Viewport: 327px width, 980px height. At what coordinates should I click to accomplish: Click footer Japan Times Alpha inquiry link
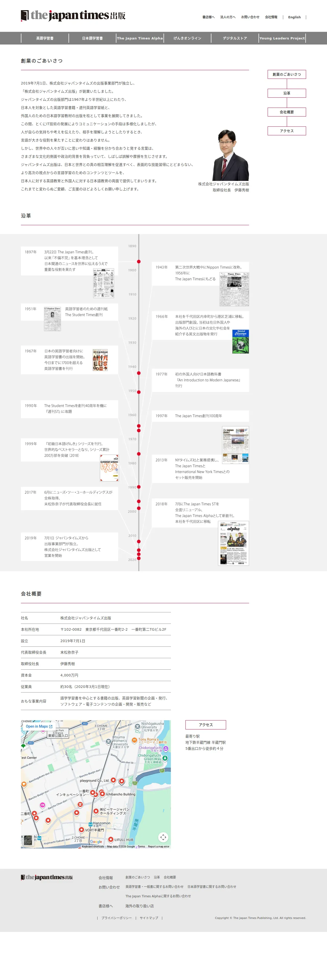[x=158, y=896]
